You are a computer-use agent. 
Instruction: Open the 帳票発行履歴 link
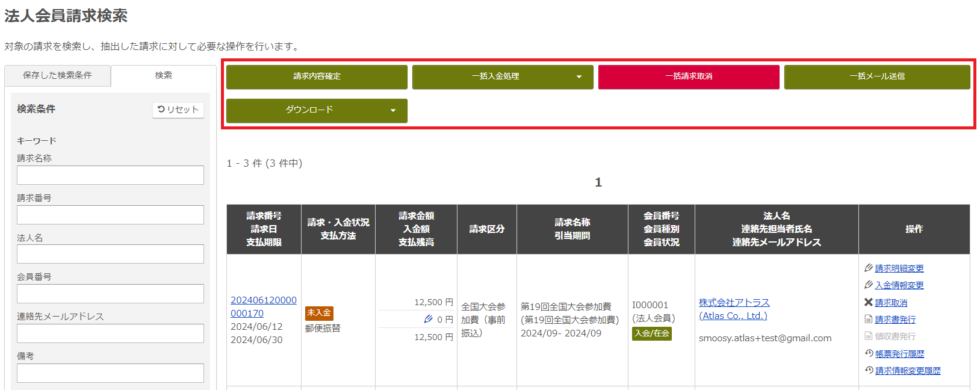click(x=899, y=354)
